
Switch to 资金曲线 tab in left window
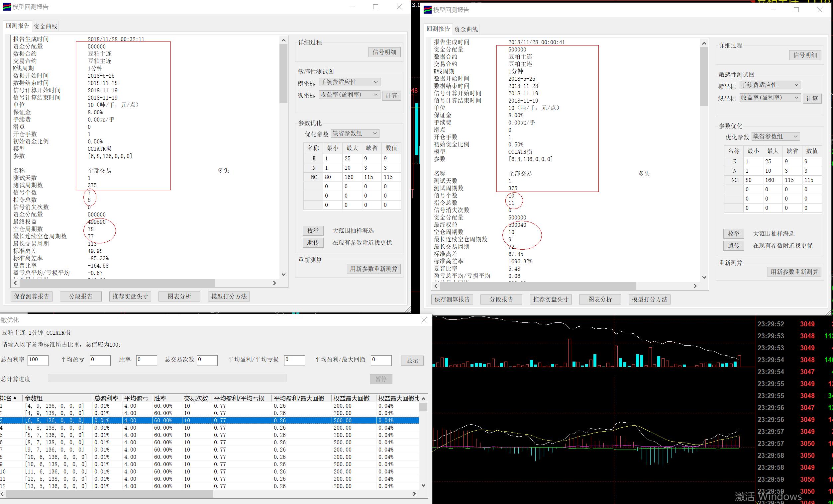46,26
